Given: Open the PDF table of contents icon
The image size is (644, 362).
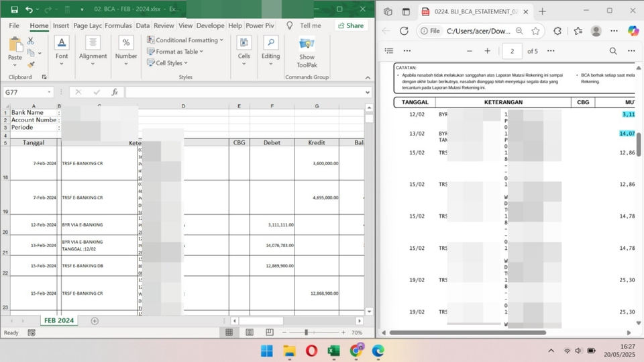Looking at the screenshot, I should coord(389,50).
